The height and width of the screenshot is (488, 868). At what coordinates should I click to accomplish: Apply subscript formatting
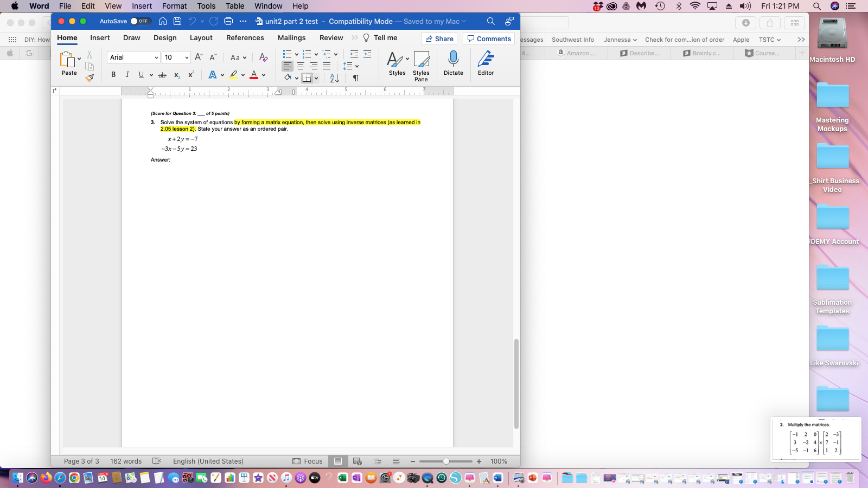[x=177, y=75]
